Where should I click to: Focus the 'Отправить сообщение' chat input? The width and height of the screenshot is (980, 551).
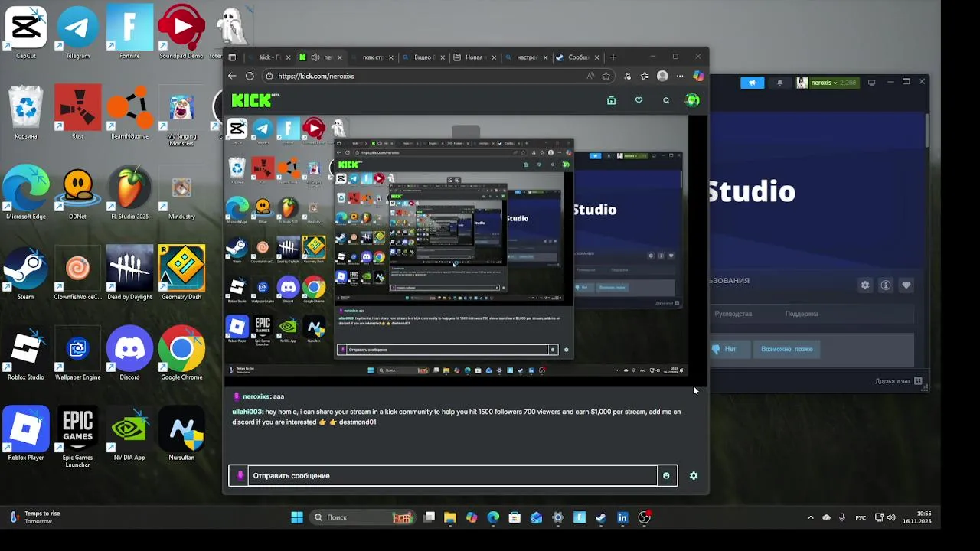(452, 475)
